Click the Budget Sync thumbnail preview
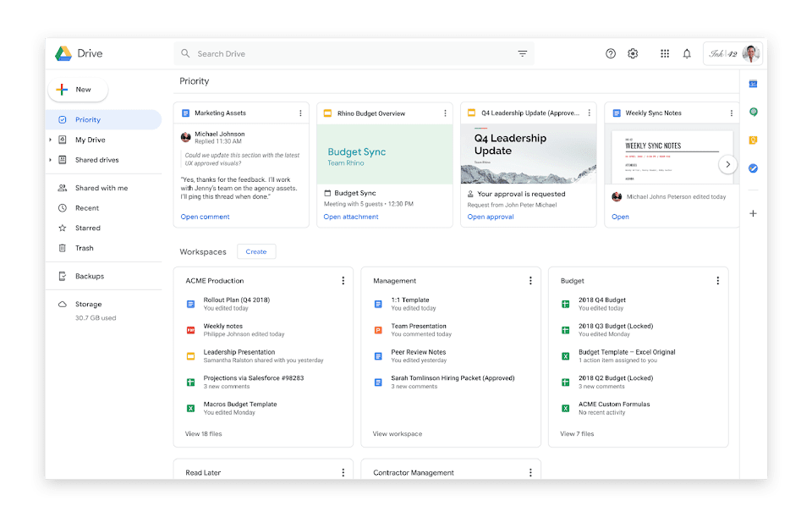The width and height of the screenshot is (812, 517). coord(385,154)
